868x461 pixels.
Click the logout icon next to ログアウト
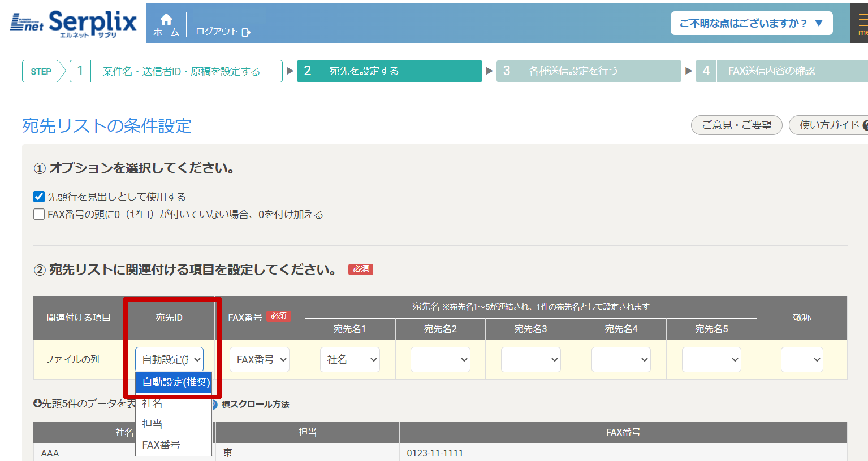click(x=246, y=32)
